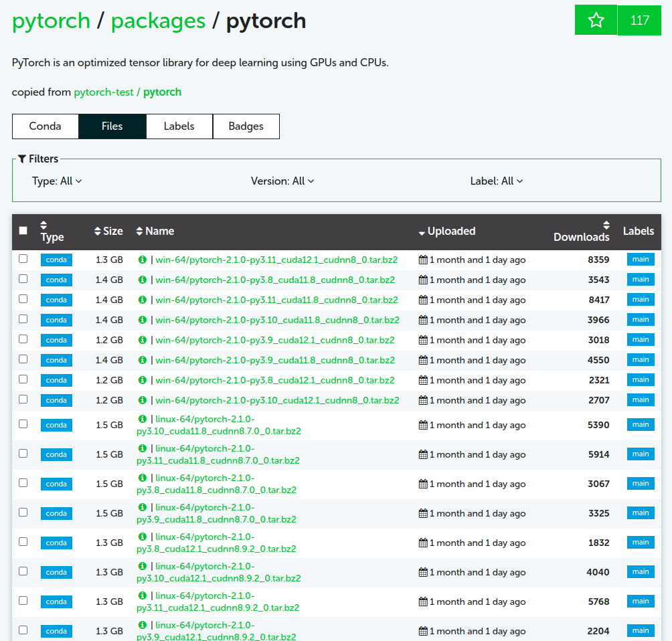This screenshot has height=641, width=672.
Task: Download linux-64 py3.9_cuda11.8_cudnn8.7.0 package file
Action: tap(216, 513)
